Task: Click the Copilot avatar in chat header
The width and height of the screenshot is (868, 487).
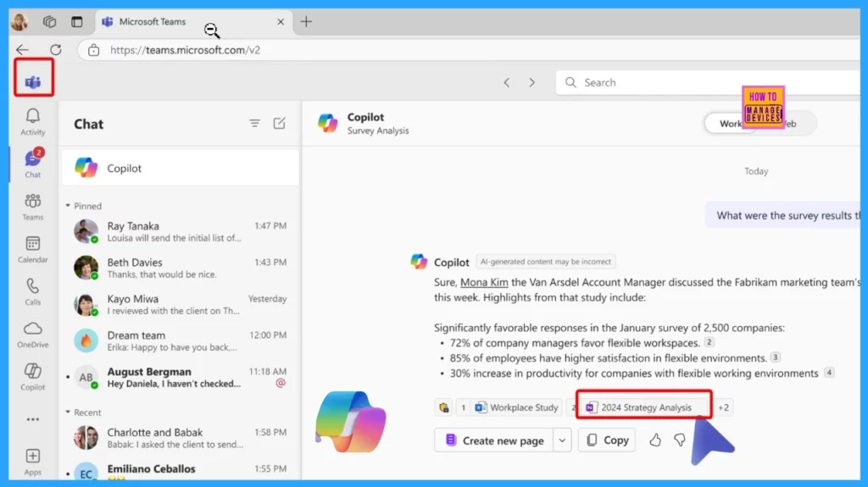Action: (327, 123)
